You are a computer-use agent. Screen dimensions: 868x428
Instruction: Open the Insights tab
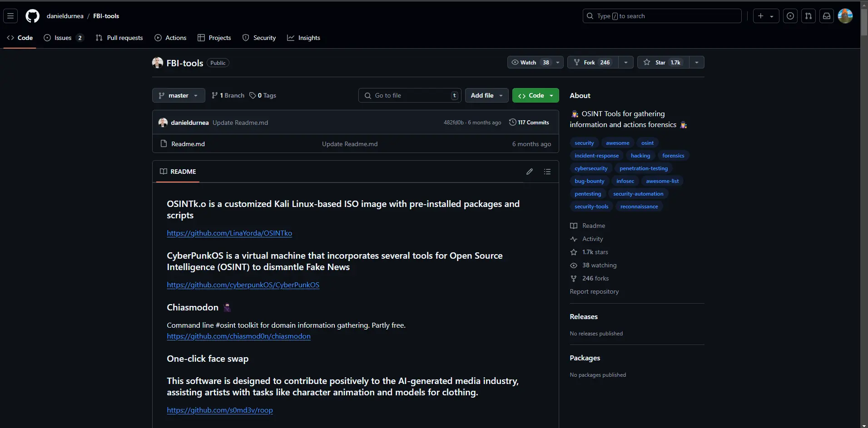tap(303, 38)
